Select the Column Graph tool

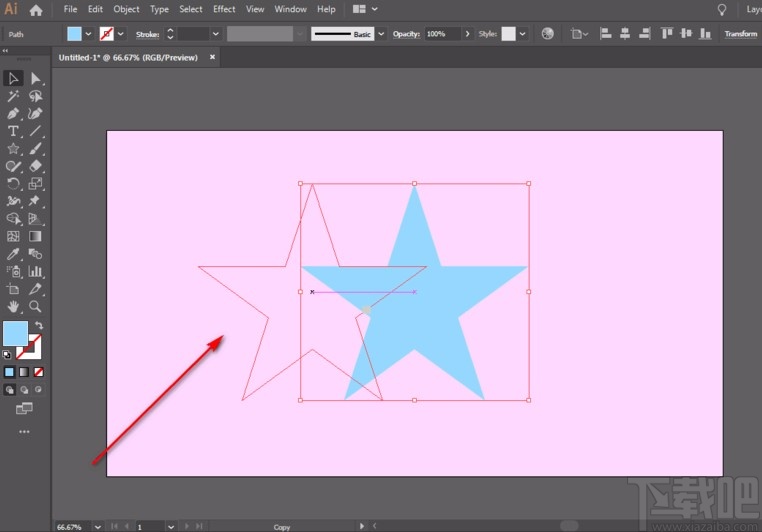[35, 271]
